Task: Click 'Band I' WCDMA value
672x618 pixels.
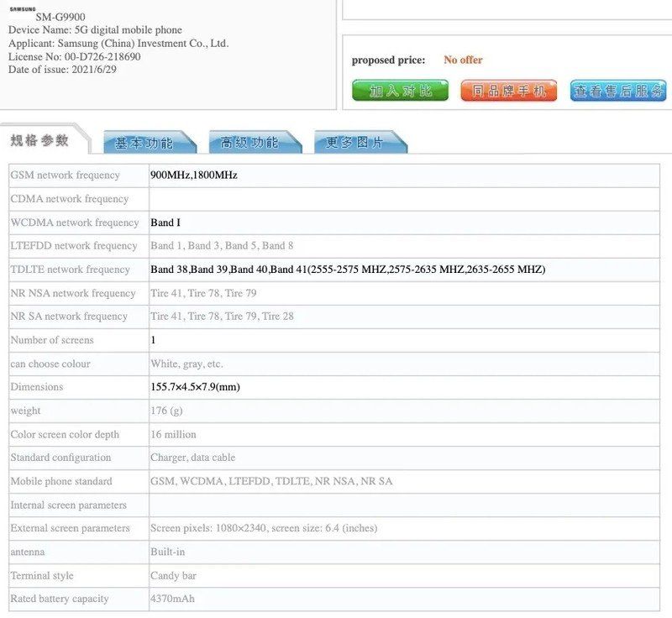Action: (x=165, y=223)
